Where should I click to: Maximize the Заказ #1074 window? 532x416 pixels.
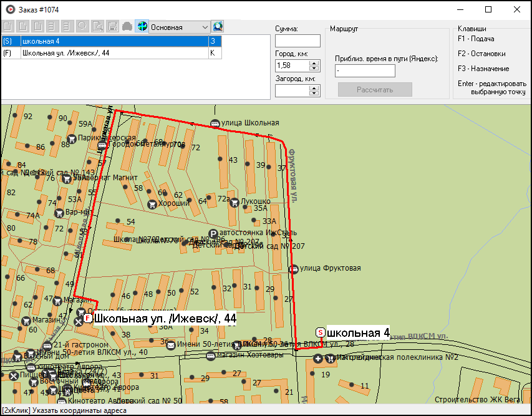click(x=488, y=9)
